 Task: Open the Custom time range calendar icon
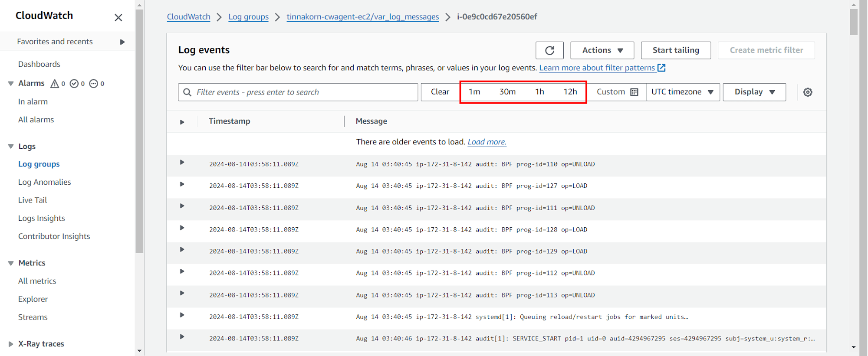pyautogui.click(x=634, y=92)
